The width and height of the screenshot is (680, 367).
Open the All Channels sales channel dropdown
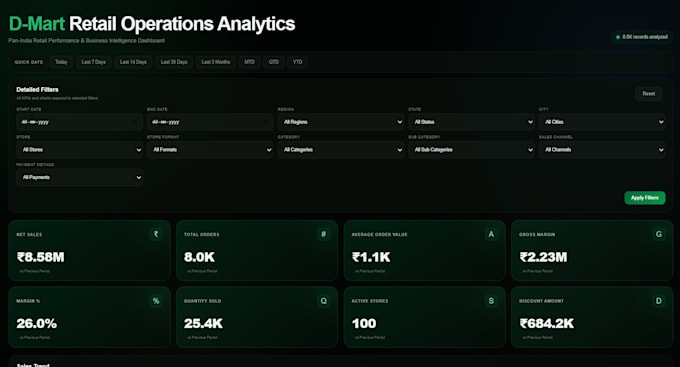coord(602,150)
